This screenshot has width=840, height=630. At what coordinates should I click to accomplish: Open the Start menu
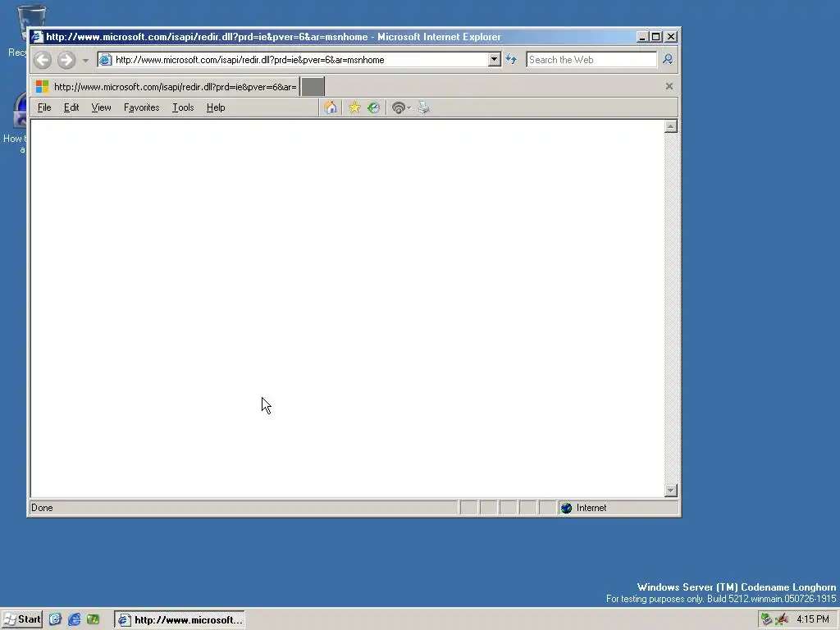coord(21,620)
